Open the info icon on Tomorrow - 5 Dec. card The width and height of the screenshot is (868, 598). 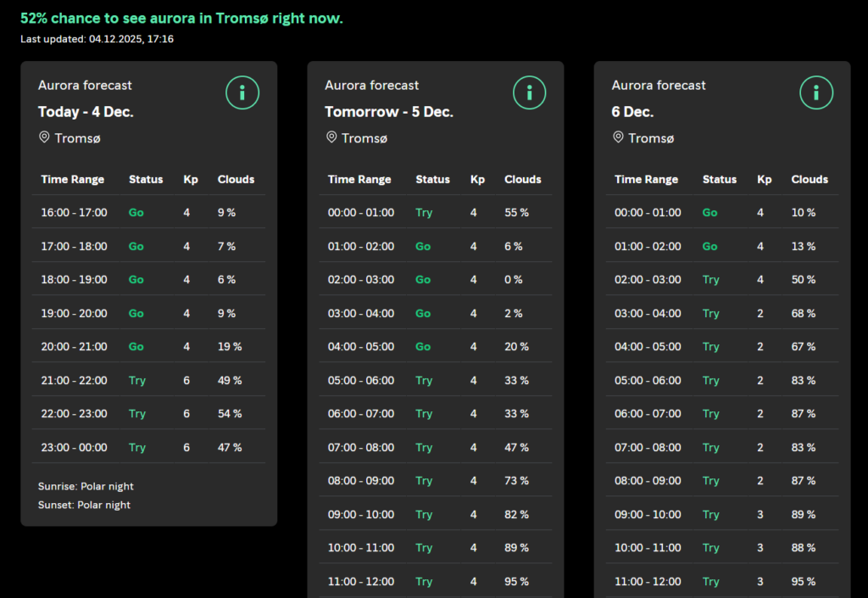coord(529,92)
